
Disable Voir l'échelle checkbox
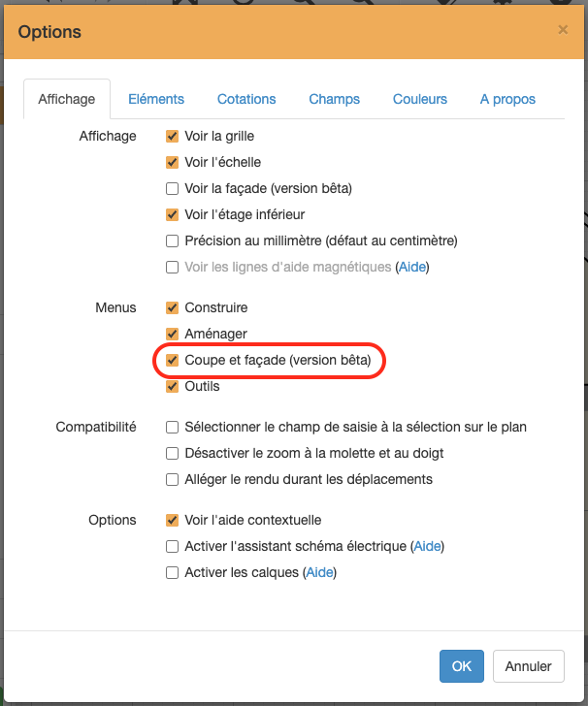(173, 163)
